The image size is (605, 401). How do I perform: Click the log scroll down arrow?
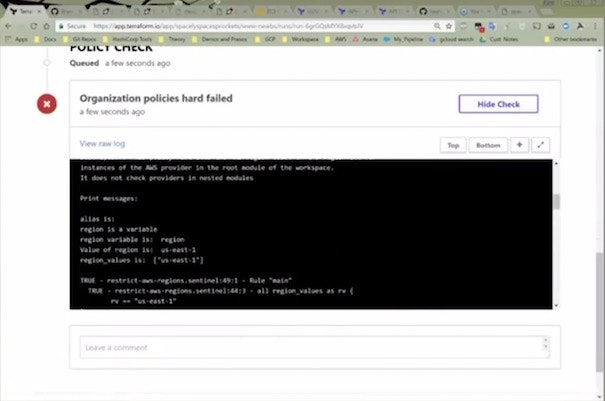556,306
